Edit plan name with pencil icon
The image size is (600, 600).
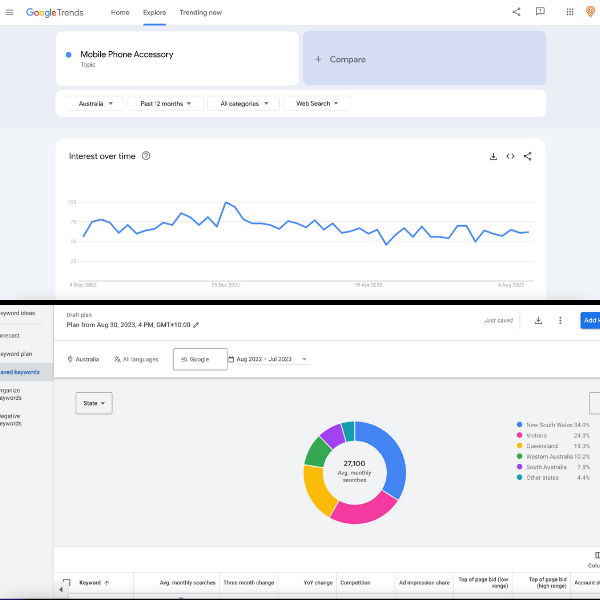[x=196, y=325]
